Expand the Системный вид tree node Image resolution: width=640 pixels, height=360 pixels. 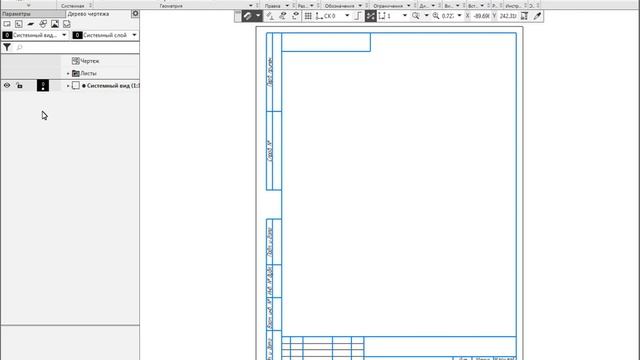pyautogui.click(x=68, y=86)
